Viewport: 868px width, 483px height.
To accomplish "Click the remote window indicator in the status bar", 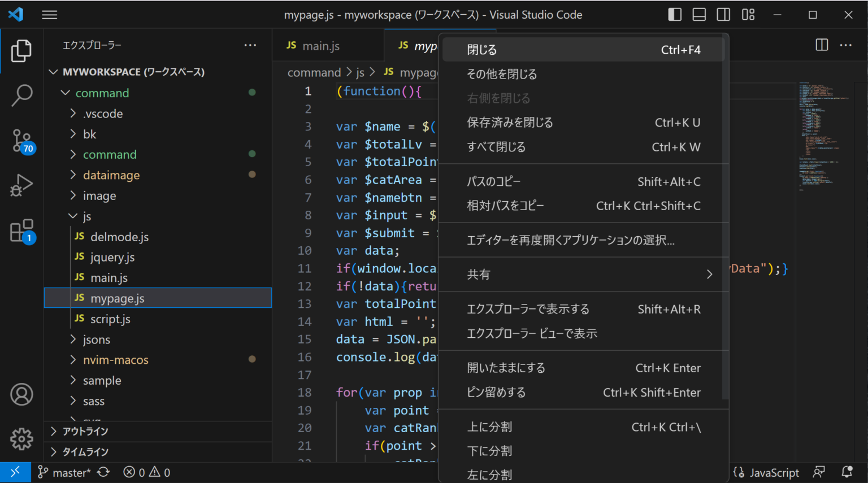I will [16, 472].
